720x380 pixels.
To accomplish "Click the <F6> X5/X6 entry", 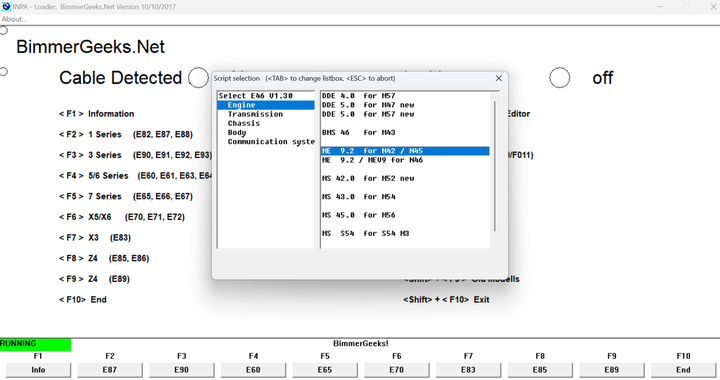I will pos(122,217).
